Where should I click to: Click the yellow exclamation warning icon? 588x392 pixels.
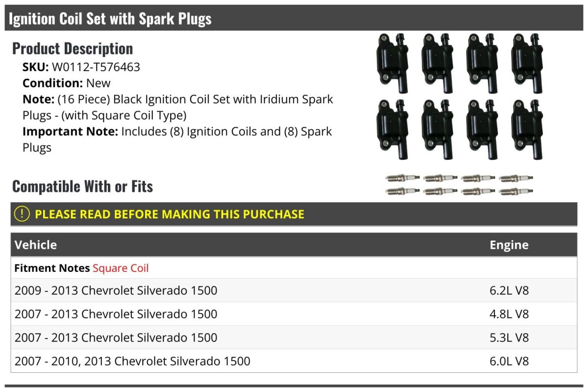[x=22, y=214]
